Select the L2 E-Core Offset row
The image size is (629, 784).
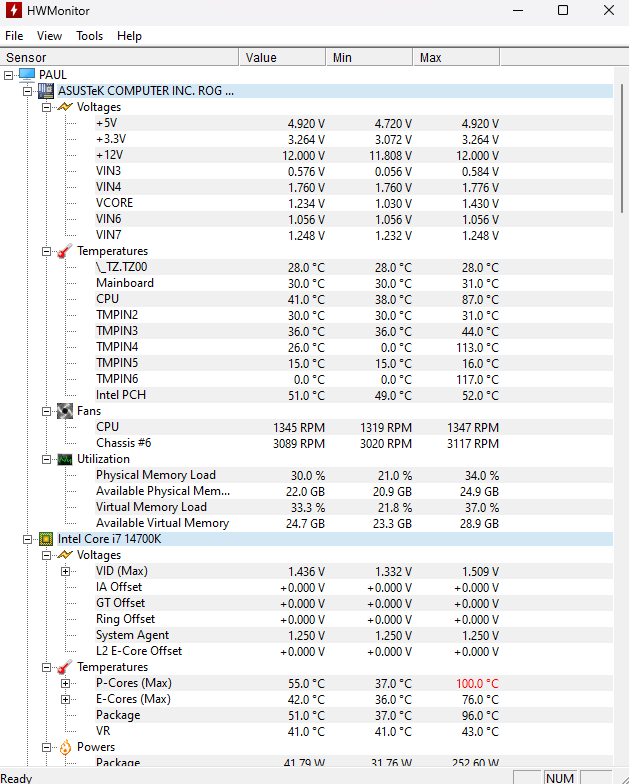pyautogui.click(x=354, y=651)
